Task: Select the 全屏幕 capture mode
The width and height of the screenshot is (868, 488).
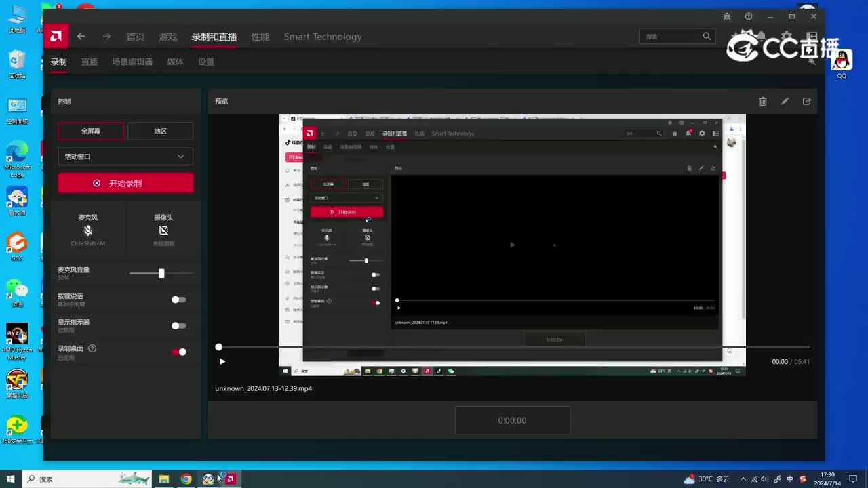Action: (x=91, y=131)
